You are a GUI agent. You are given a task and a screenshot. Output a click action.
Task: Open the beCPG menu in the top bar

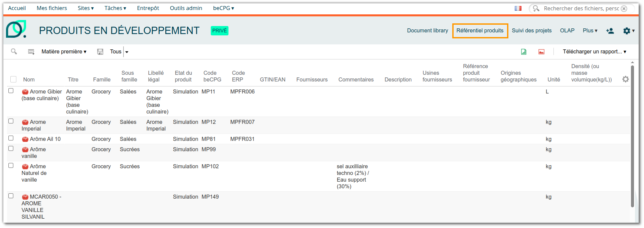(x=223, y=8)
